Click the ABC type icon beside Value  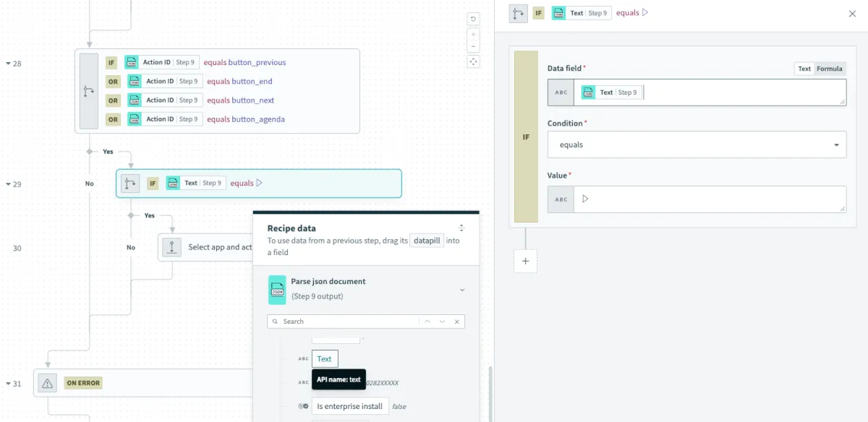coord(561,199)
